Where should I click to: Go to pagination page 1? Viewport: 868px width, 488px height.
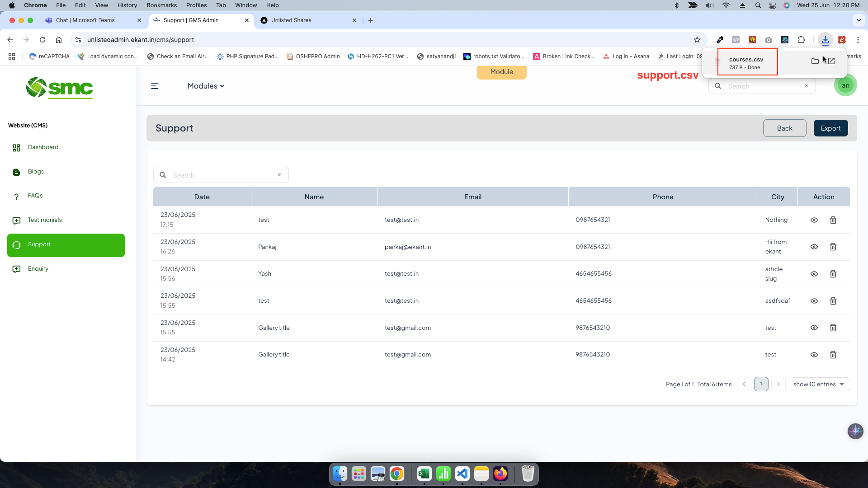coord(761,384)
